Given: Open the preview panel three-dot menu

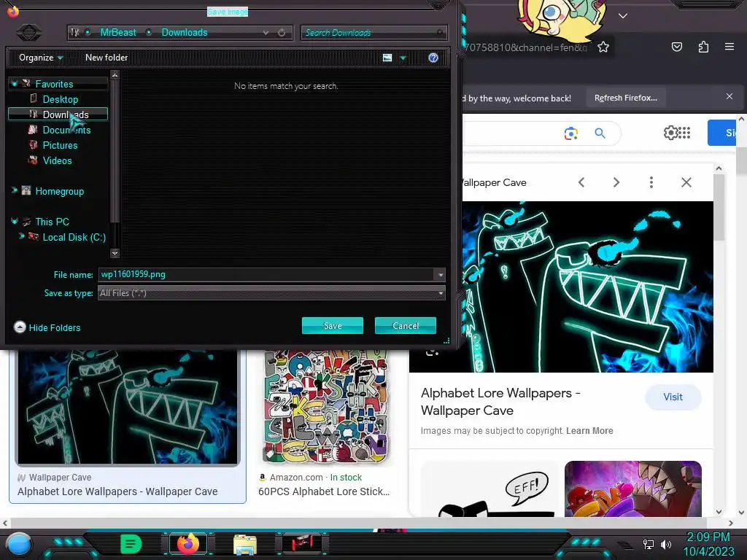Looking at the screenshot, I should coord(651,182).
